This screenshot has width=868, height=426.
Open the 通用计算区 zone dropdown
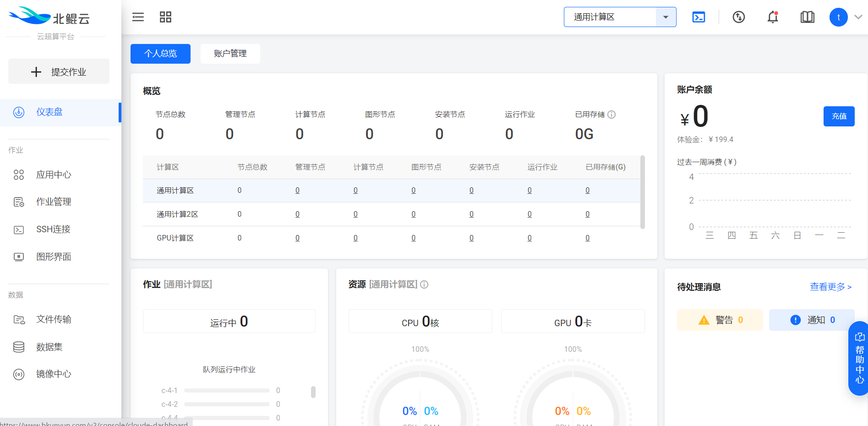tap(620, 17)
